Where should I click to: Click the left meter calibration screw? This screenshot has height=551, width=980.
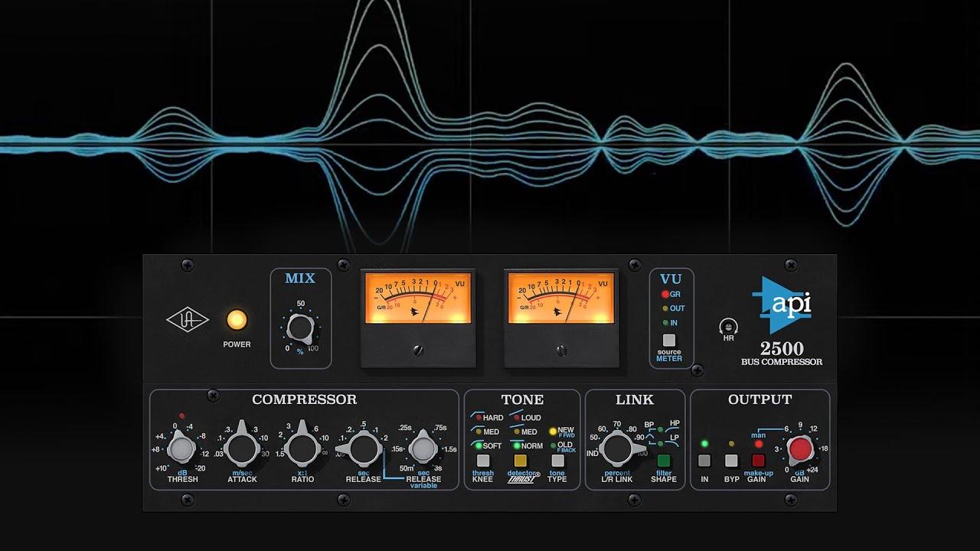[x=418, y=350]
